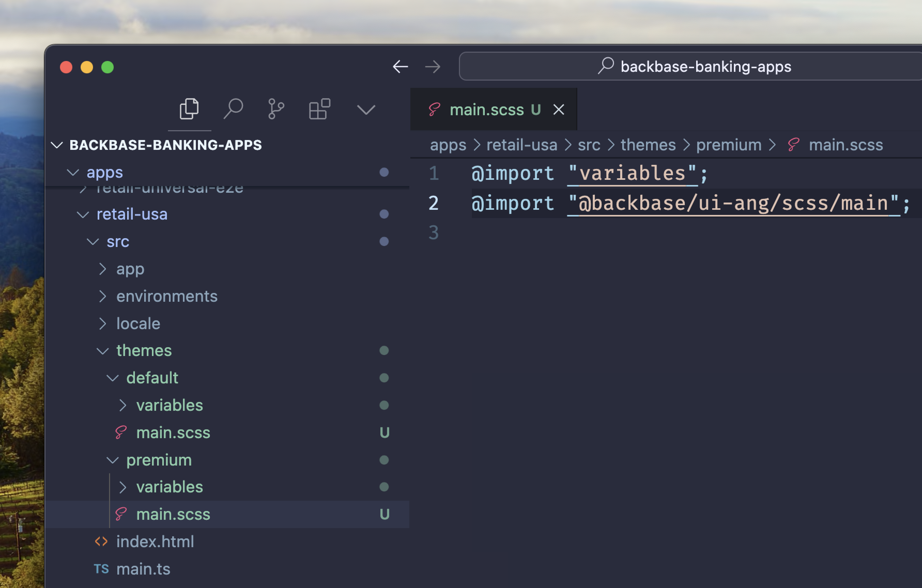This screenshot has width=922, height=588.
Task: Click the git status dot on the premium folder
Action: point(384,460)
